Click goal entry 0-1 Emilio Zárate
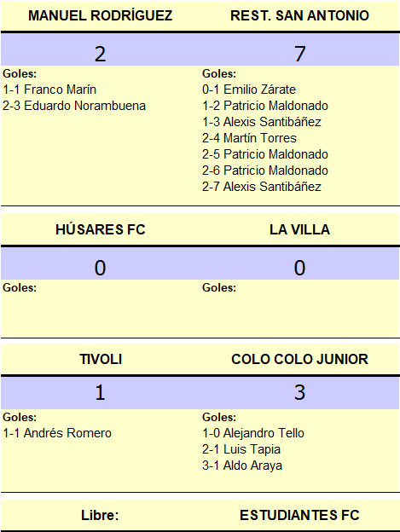 (249, 90)
